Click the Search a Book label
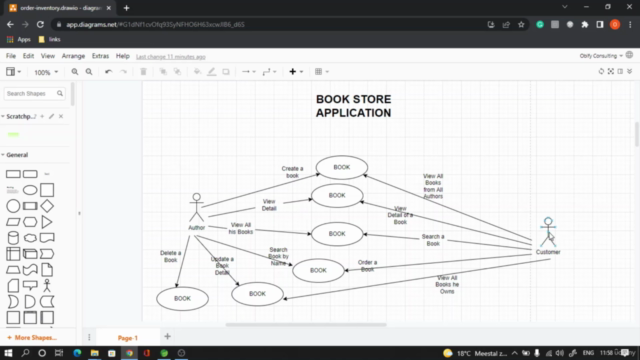 [433, 240]
